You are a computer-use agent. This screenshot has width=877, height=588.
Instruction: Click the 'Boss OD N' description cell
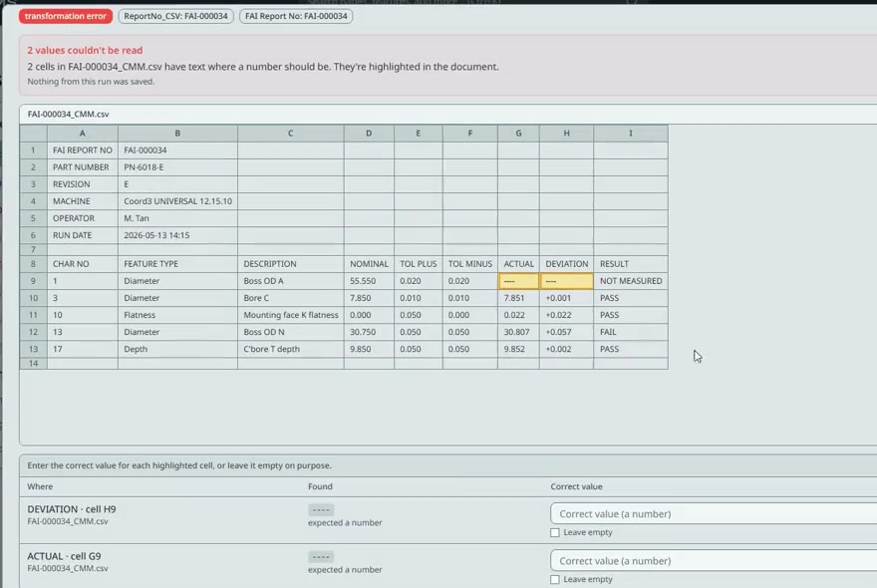[x=290, y=332]
